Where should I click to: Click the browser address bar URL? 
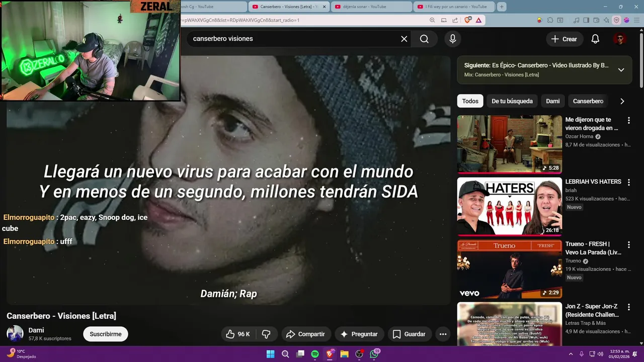coord(302,20)
